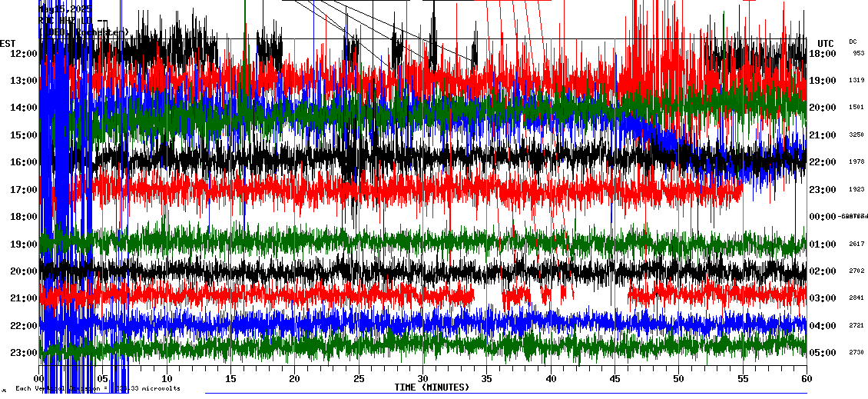Image resolution: width=868 pixels, height=399 pixels.
Task: Click the TIME (MINUTES) axis title
Action: coord(432,387)
